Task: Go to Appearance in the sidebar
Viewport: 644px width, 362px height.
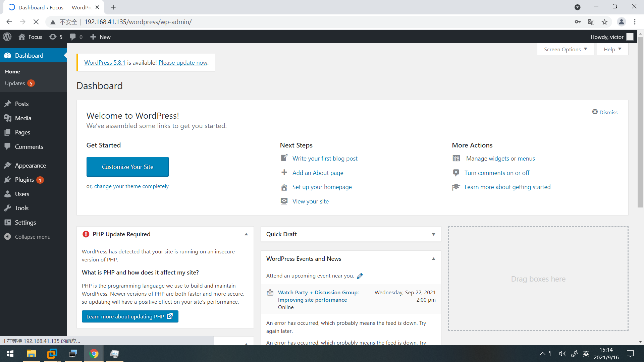Action: coord(30,166)
